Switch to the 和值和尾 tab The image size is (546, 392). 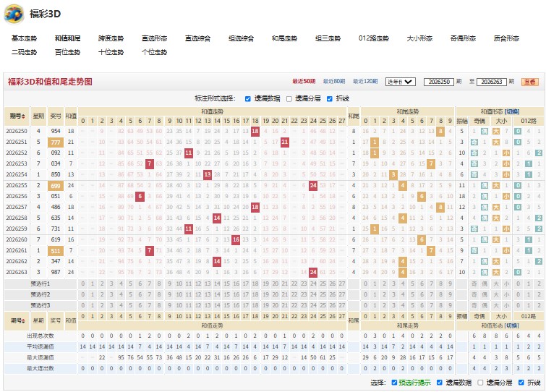pos(67,38)
